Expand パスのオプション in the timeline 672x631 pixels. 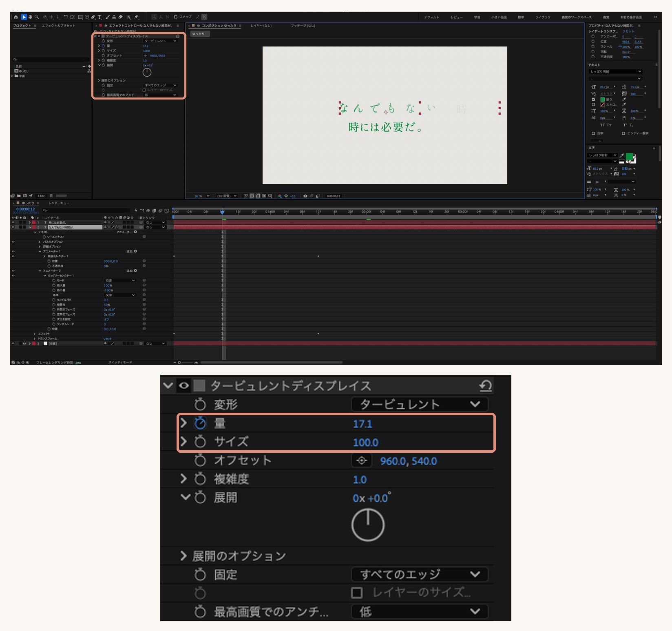pyautogui.click(x=40, y=242)
